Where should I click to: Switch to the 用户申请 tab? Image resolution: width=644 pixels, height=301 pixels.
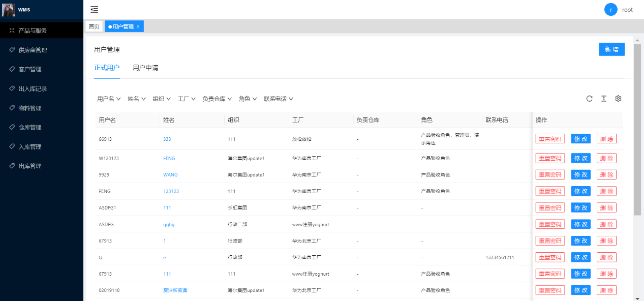click(x=145, y=68)
